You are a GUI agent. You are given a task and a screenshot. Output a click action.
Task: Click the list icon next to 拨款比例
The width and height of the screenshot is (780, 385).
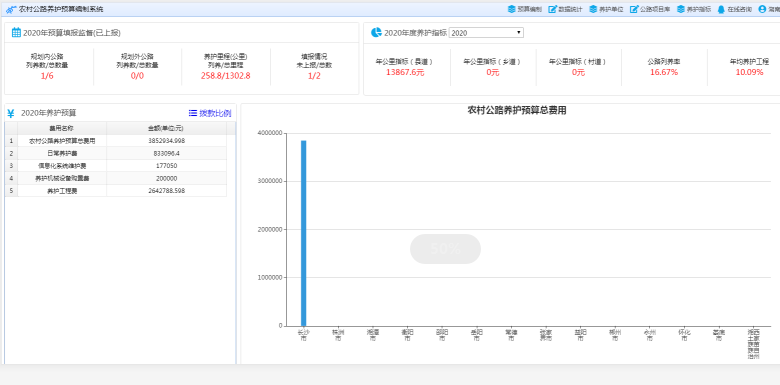(193, 113)
